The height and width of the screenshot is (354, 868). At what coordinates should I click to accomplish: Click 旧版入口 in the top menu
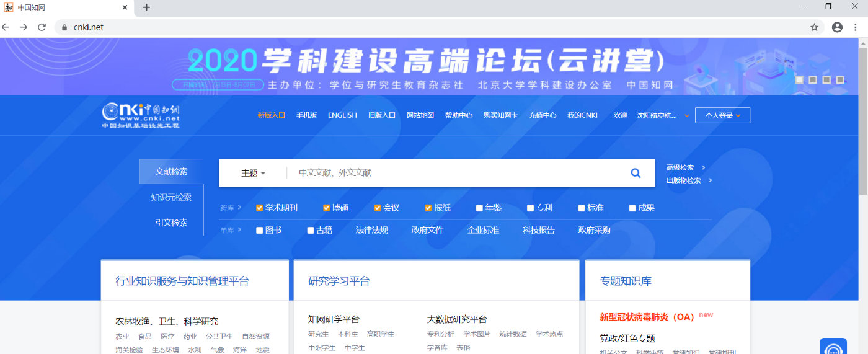pos(382,115)
